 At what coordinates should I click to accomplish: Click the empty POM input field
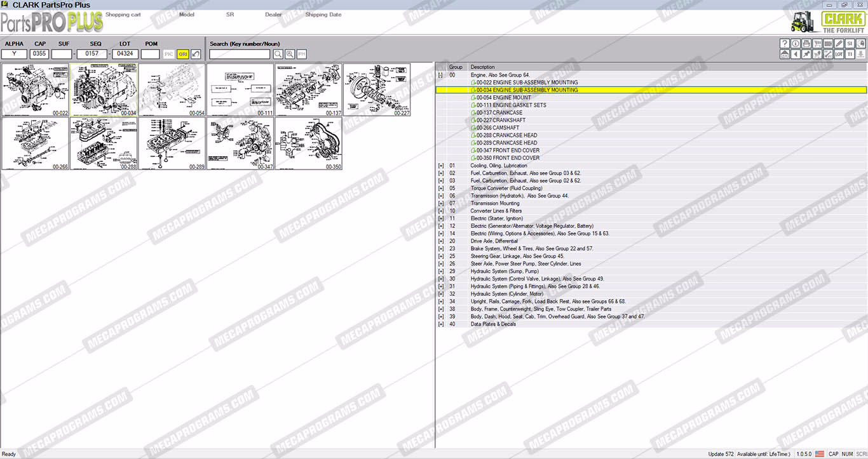coord(151,54)
